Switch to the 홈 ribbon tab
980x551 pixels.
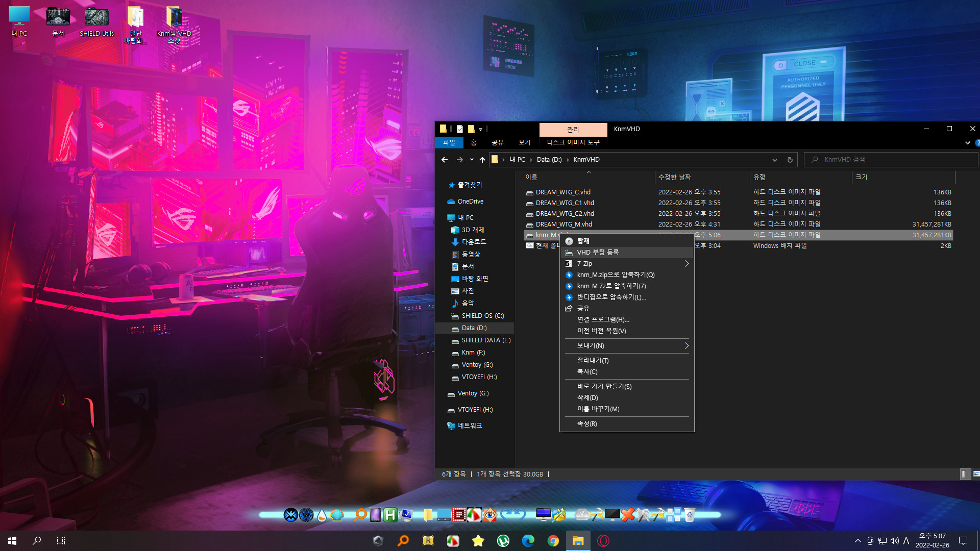click(x=473, y=142)
